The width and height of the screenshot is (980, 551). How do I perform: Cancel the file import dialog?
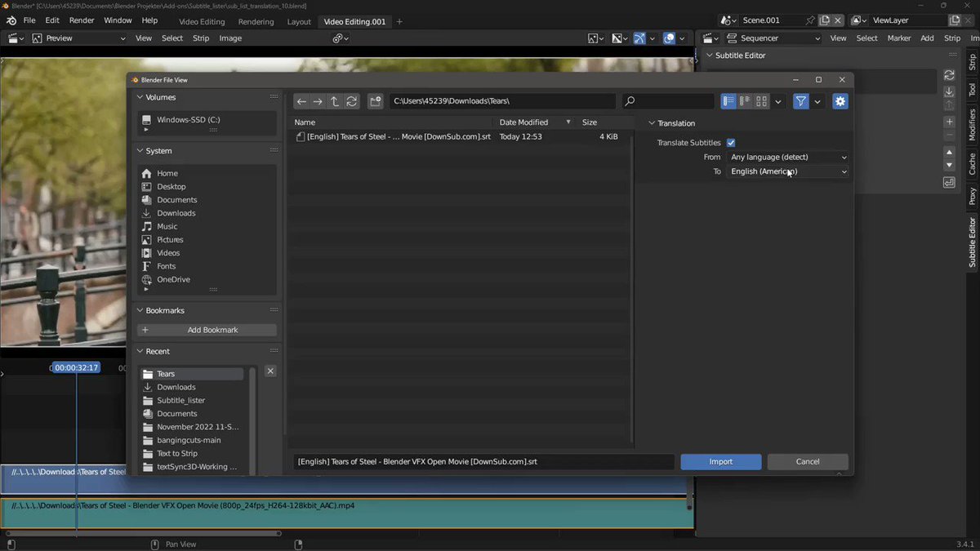click(x=807, y=461)
